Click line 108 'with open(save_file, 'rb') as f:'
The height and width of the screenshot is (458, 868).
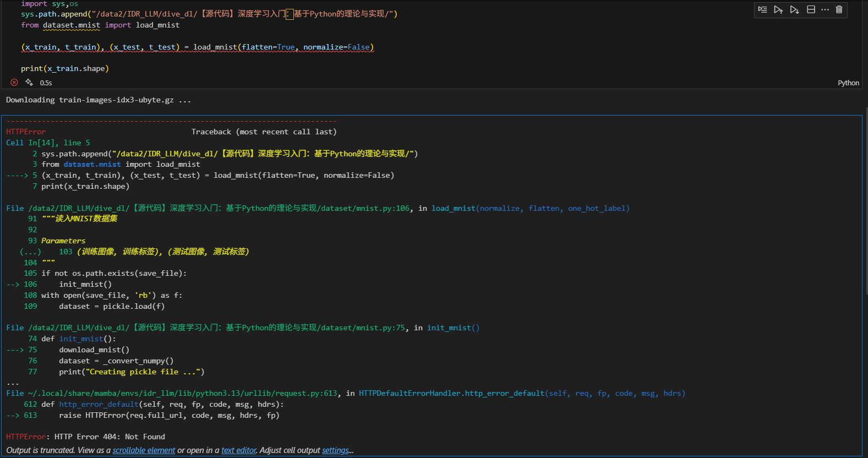coord(112,295)
